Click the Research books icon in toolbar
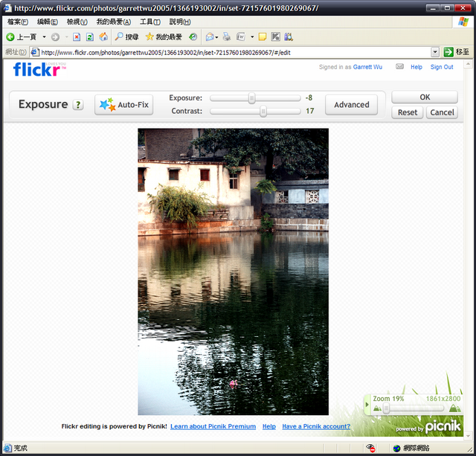 289,36
